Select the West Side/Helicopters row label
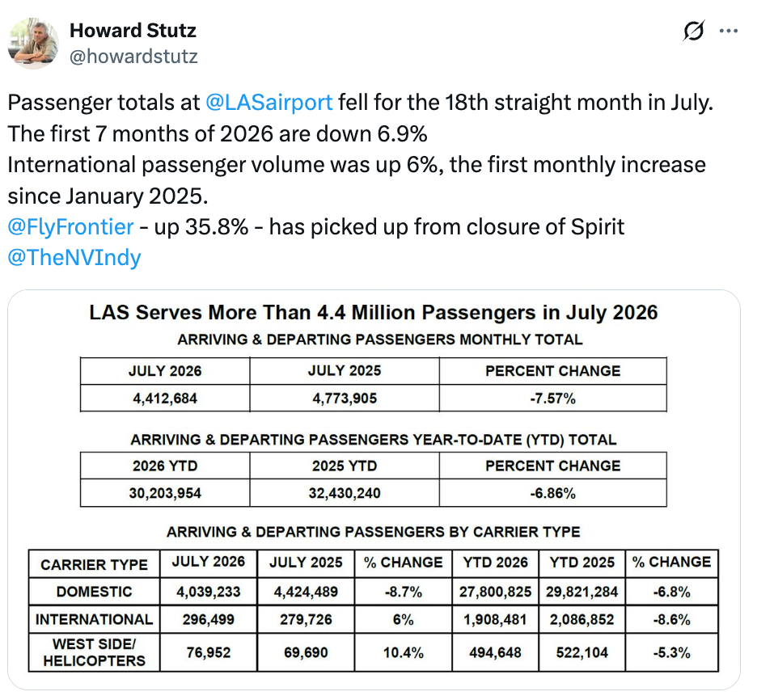 pyautogui.click(x=94, y=652)
